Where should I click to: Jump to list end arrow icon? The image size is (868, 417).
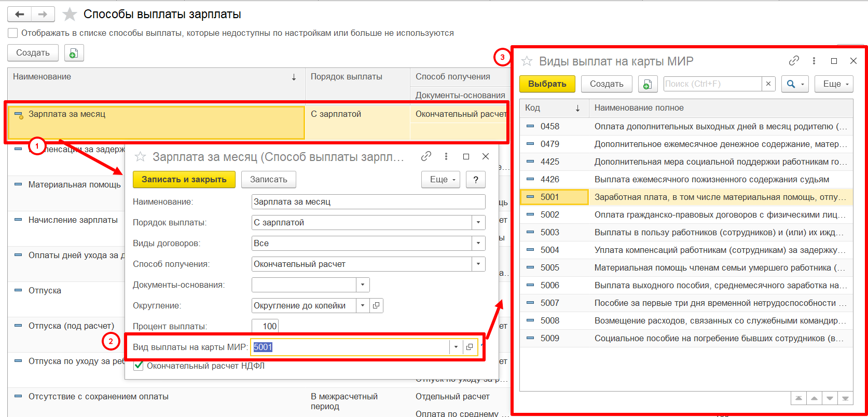(x=845, y=398)
